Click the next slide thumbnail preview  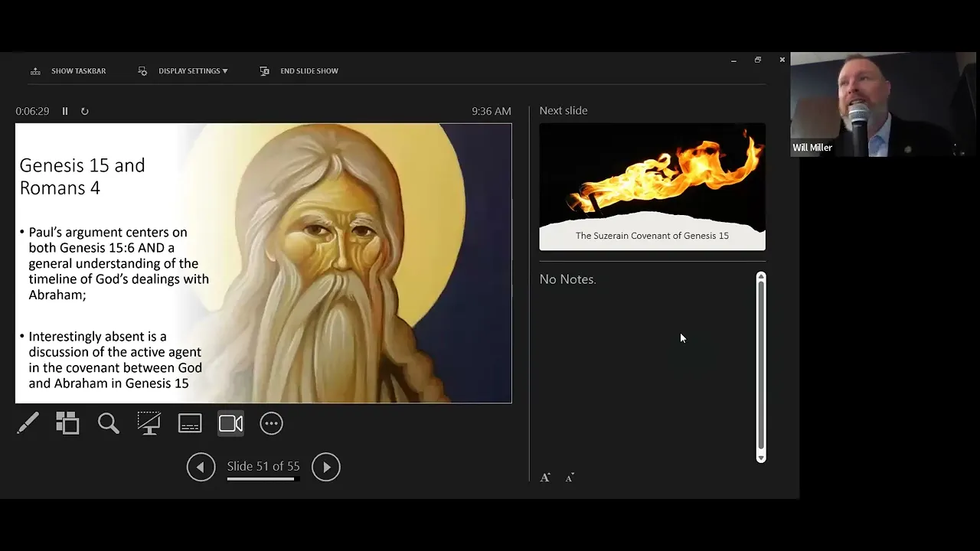point(652,187)
